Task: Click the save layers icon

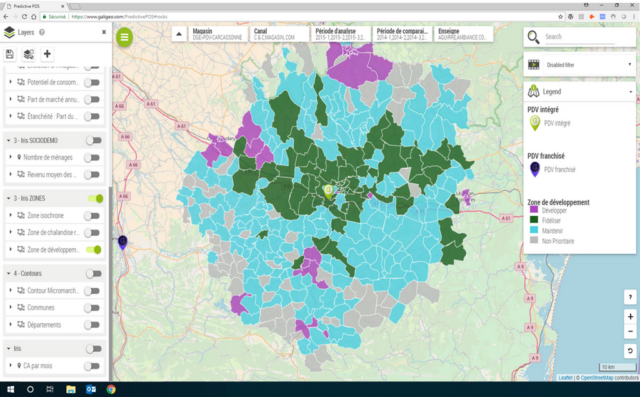Action: pos(10,54)
